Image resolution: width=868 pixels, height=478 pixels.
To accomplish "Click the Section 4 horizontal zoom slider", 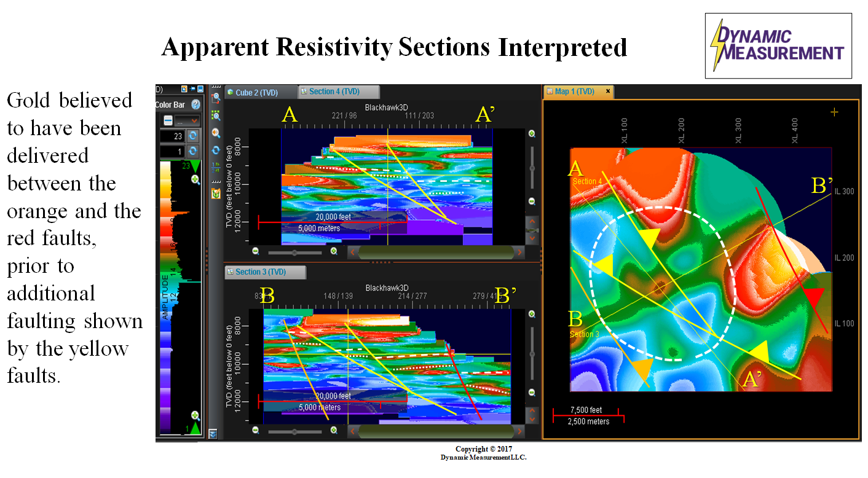I will click(x=295, y=252).
